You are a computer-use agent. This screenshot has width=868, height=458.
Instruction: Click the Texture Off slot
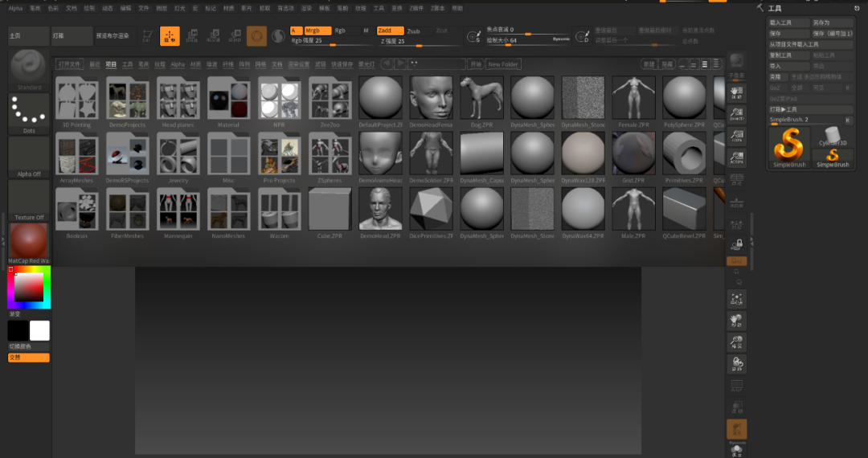[x=29, y=199]
